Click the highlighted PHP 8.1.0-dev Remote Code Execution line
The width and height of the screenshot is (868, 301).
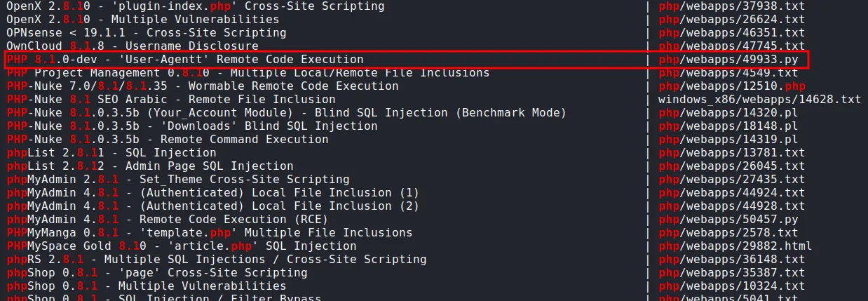185,60
